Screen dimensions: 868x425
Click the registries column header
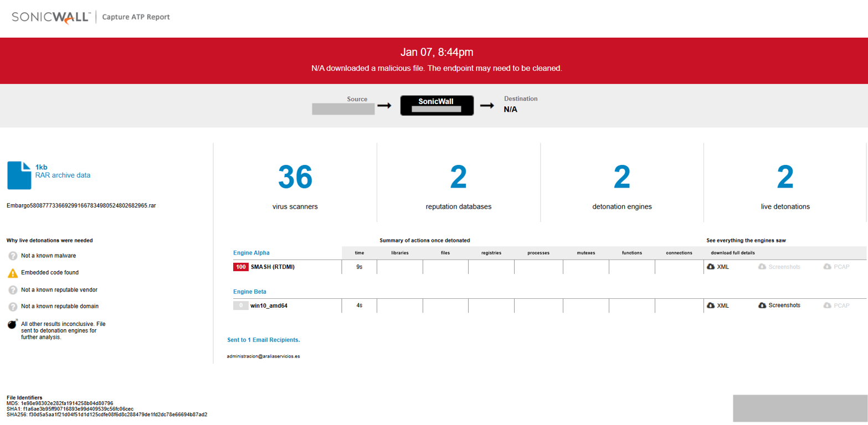click(x=491, y=253)
